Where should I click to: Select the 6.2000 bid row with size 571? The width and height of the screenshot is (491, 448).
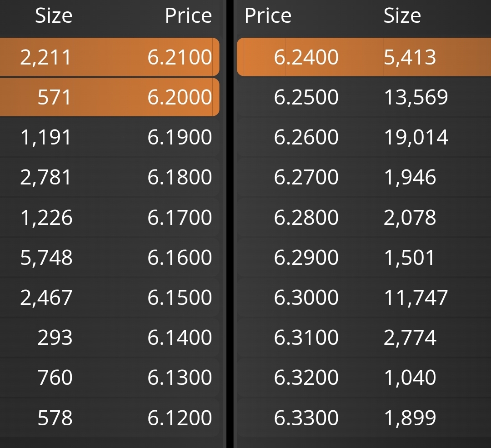(109, 97)
